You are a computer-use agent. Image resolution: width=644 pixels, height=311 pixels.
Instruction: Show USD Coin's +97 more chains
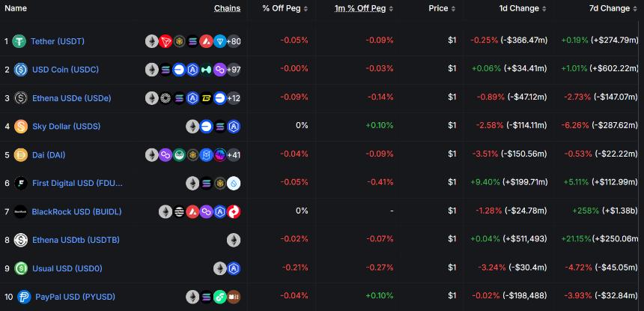click(x=233, y=70)
